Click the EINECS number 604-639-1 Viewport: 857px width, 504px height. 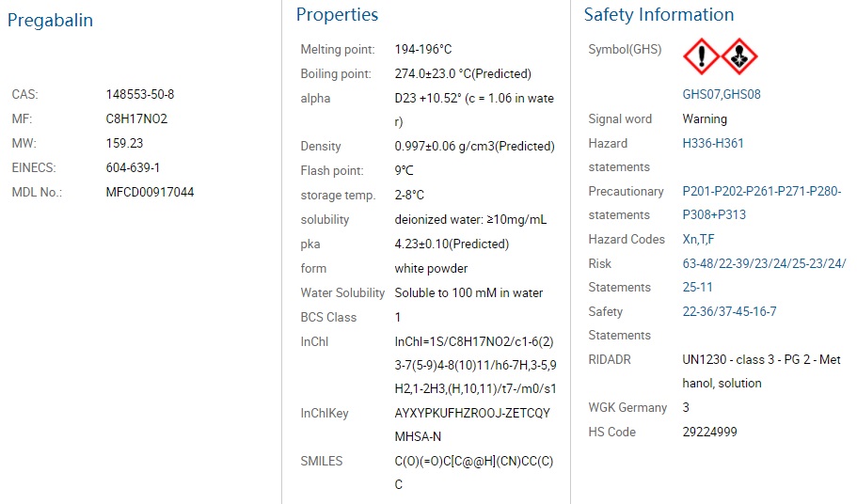(x=133, y=167)
